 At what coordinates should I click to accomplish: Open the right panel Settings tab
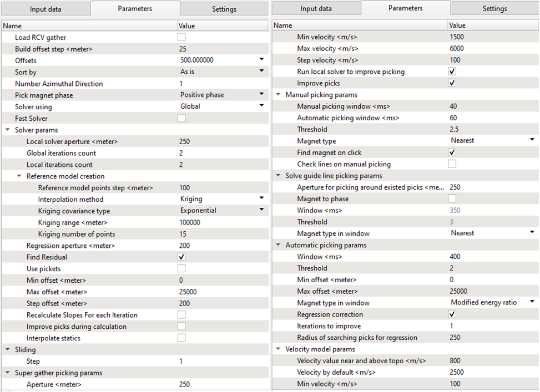[x=494, y=8]
